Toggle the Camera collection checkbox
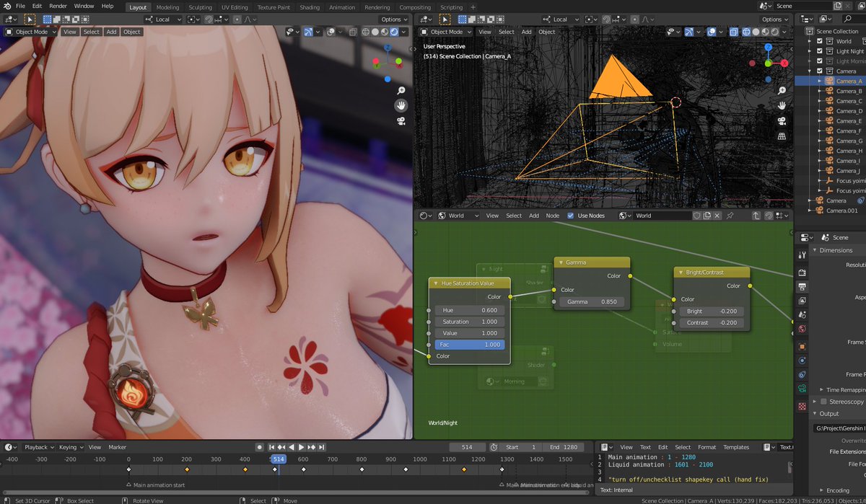Image resolution: width=866 pixels, height=504 pixels. tap(820, 71)
